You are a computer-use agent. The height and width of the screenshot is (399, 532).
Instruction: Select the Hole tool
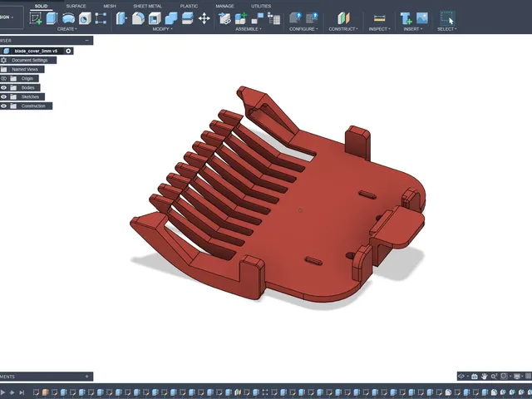pos(85,18)
